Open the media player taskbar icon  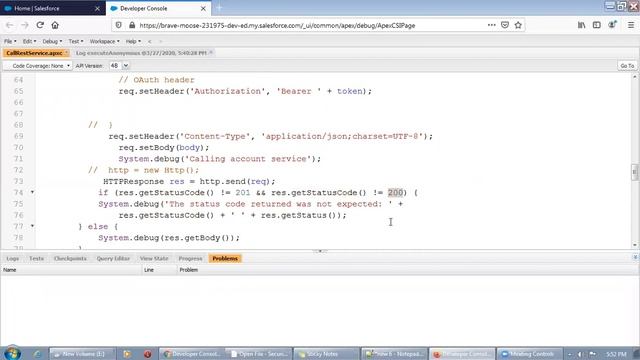(x=127, y=354)
